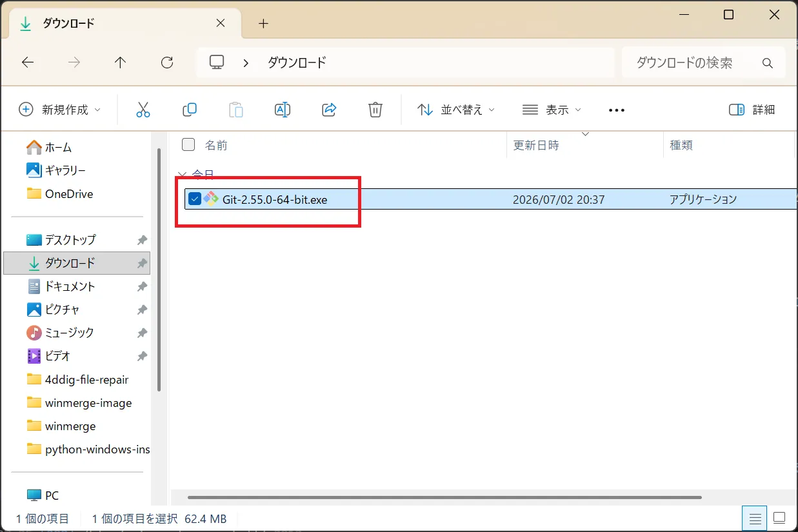Click the Rename icon in toolbar

(283, 110)
